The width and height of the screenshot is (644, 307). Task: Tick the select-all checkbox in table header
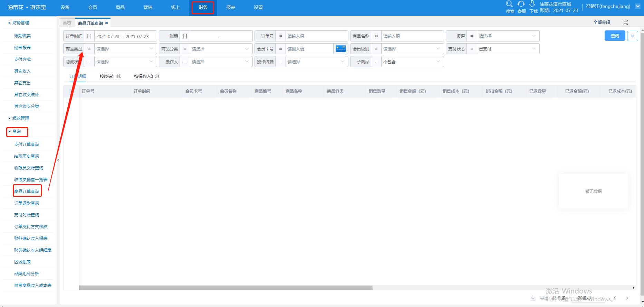[71, 91]
